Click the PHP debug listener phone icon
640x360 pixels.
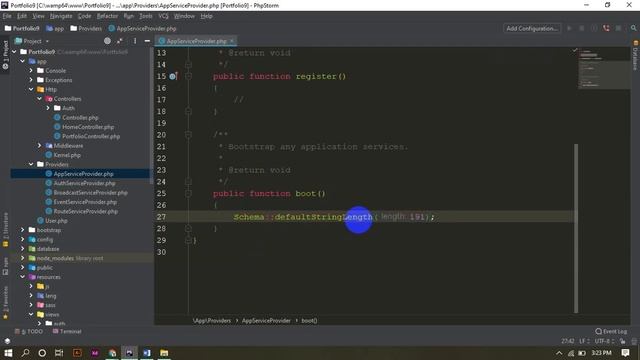(606, 28)
